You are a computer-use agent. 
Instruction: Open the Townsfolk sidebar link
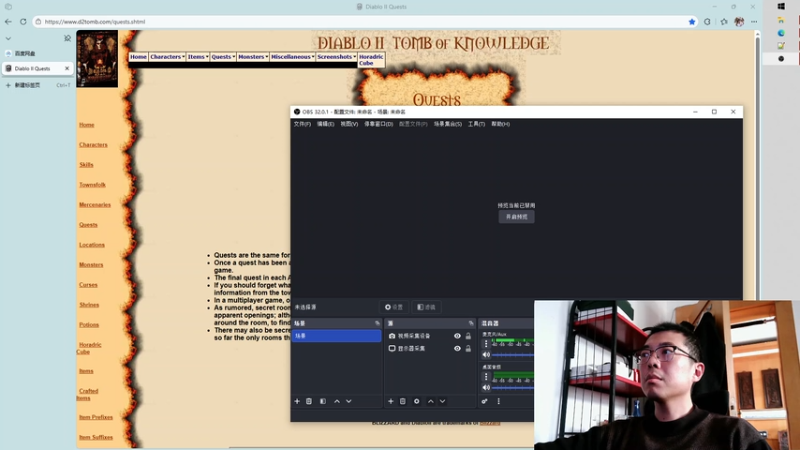tap(92, 185)
